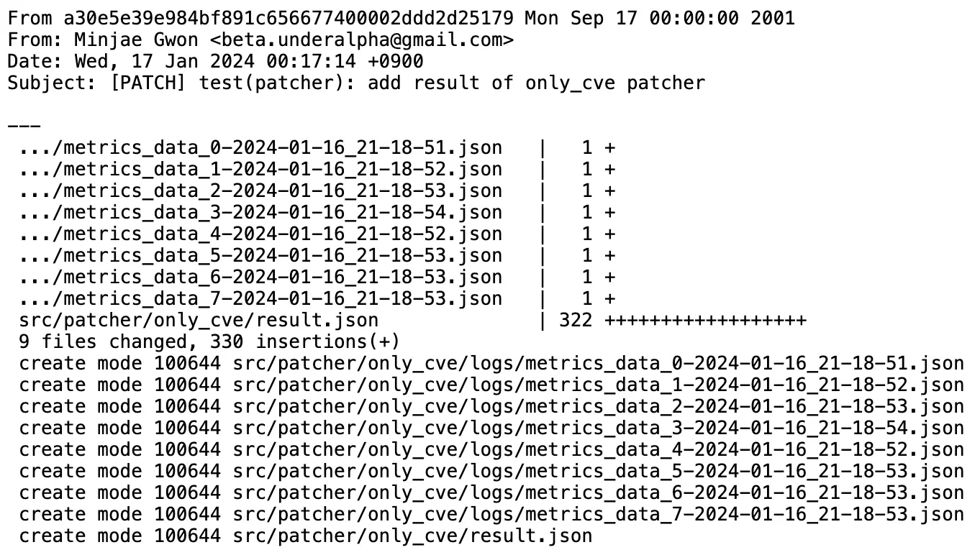Click the create mode line for metrics_data_4
This screenshot has height=555, width=980.
point(491,449)
